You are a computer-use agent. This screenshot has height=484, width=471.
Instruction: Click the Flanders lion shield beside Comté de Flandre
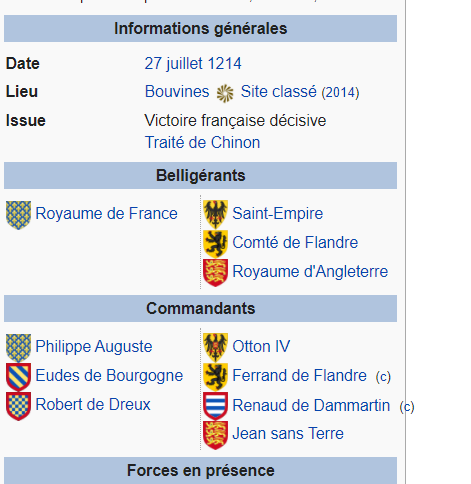[x=216, y=244]
